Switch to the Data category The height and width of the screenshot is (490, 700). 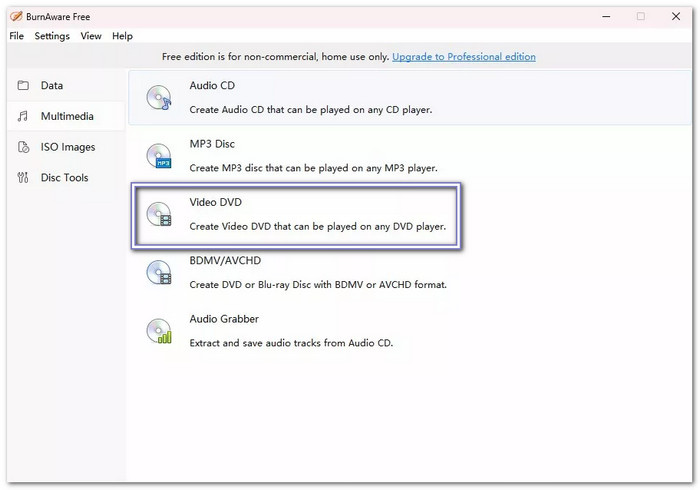[x=66, y=85]
